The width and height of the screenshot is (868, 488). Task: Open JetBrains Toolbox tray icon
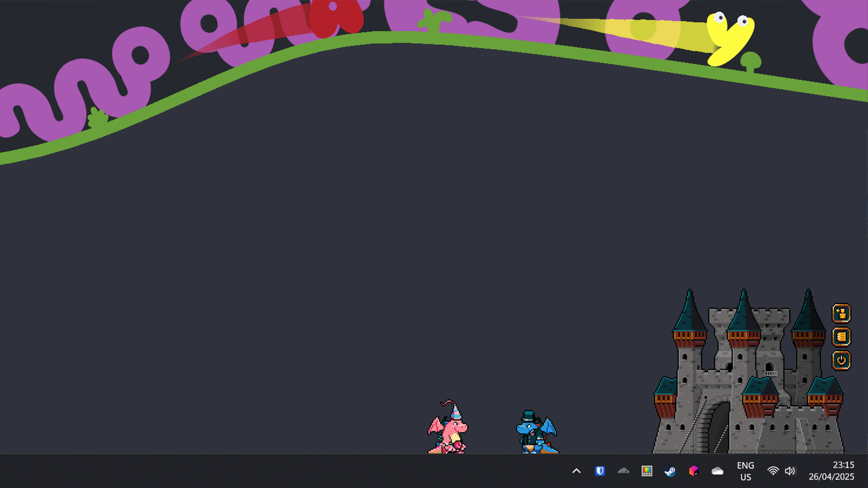[x=694, y=471]
